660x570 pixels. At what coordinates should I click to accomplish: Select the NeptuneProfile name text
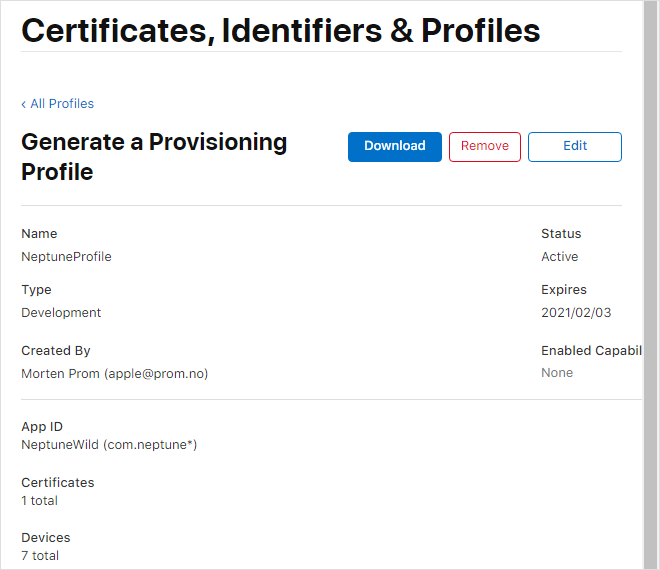(x=66, y=257)
